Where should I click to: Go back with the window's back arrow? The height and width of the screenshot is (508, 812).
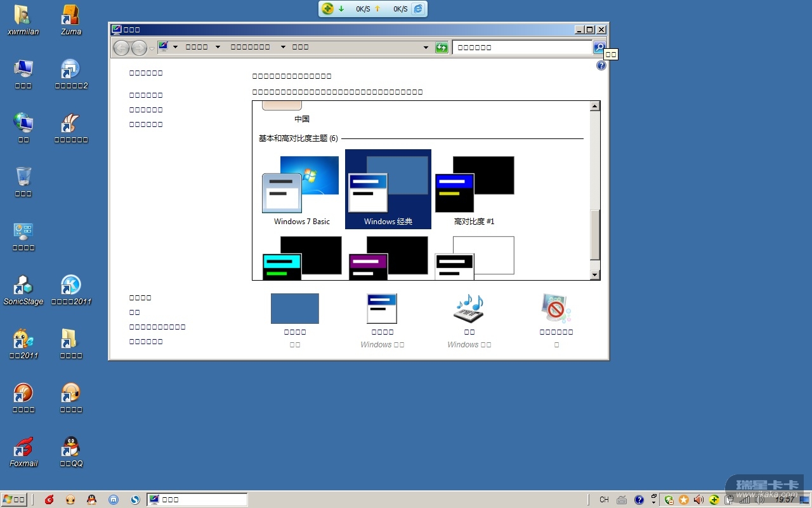(121, 48)
